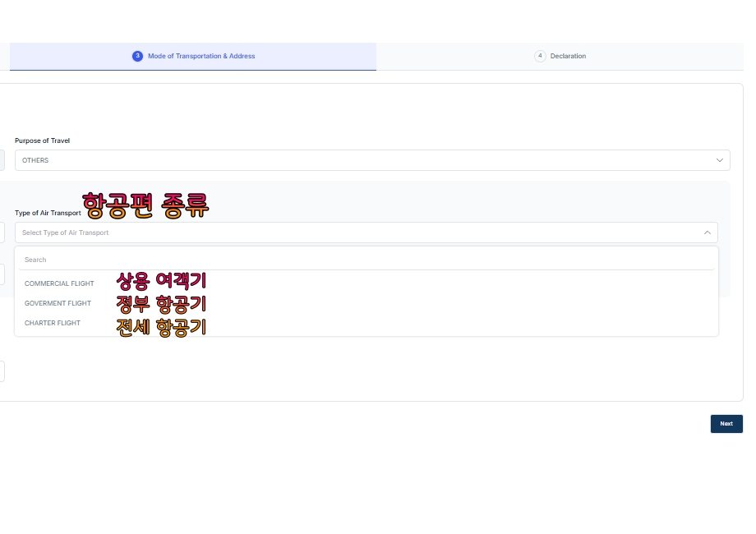The width and height of the screenshot is (756, 534).
Task: Open the Purpose of Travel dropdown
Action: click(x=372, y=160)
